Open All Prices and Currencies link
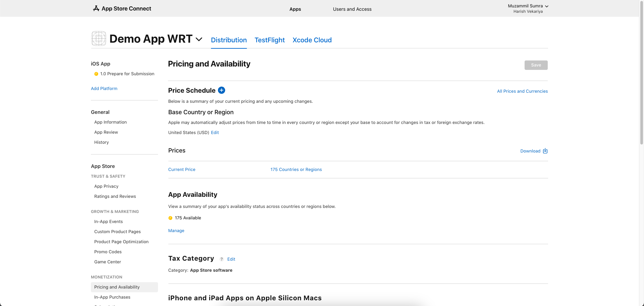The image size is (644, 306). (522, 91)
